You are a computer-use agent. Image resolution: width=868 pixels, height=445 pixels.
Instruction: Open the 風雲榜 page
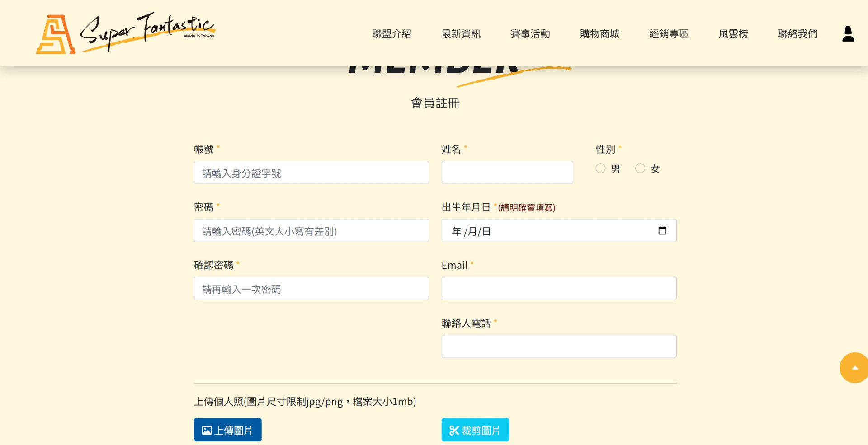click(733, 34)
